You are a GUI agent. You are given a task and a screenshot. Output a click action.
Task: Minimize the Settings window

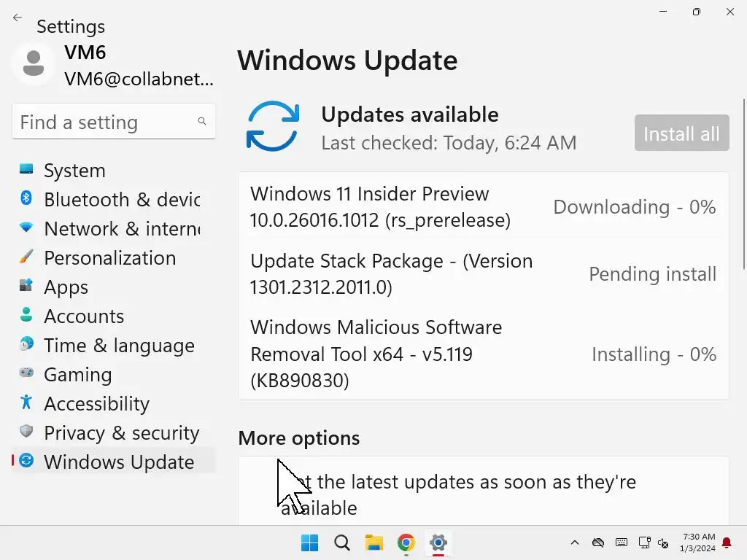tap(662, 12)
